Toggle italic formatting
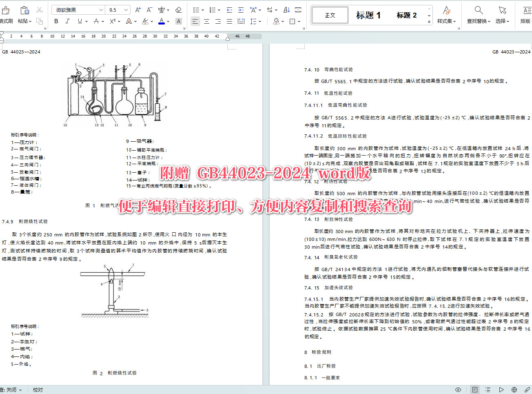 [67, 21]
